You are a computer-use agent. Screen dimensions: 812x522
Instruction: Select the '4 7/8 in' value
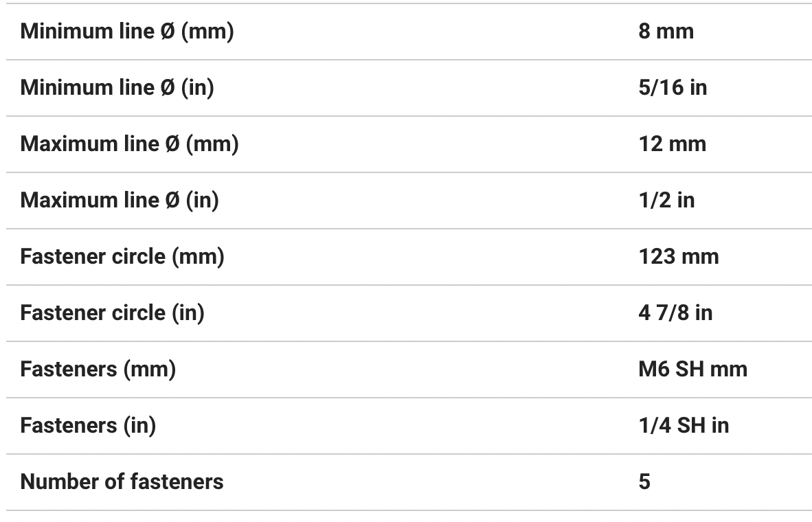click(x=675, y=313)
